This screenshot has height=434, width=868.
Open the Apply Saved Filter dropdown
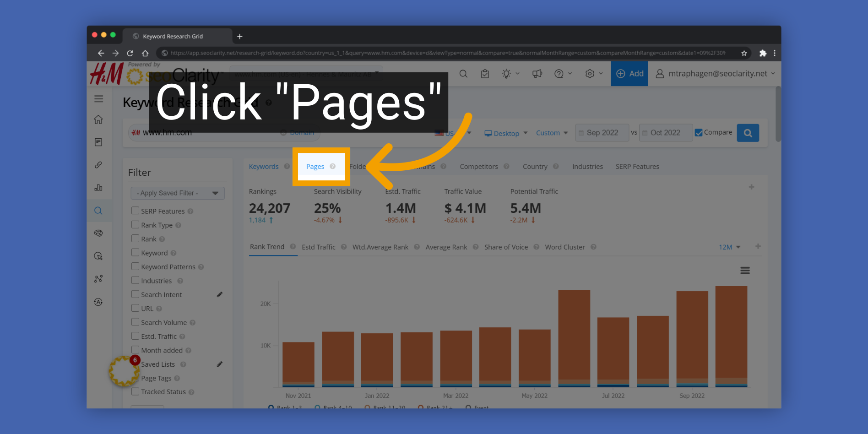click(178, 193)
